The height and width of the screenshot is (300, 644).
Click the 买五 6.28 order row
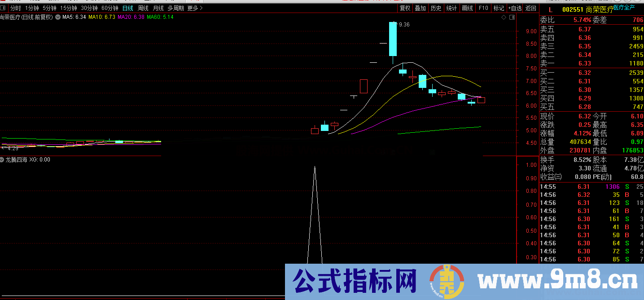coord(591,107)
